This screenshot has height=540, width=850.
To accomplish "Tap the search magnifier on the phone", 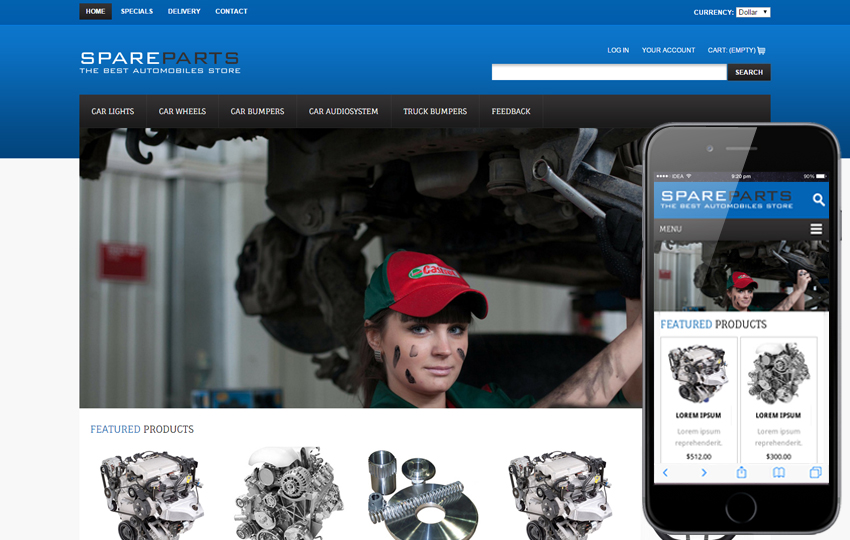I will pos(818,200).
